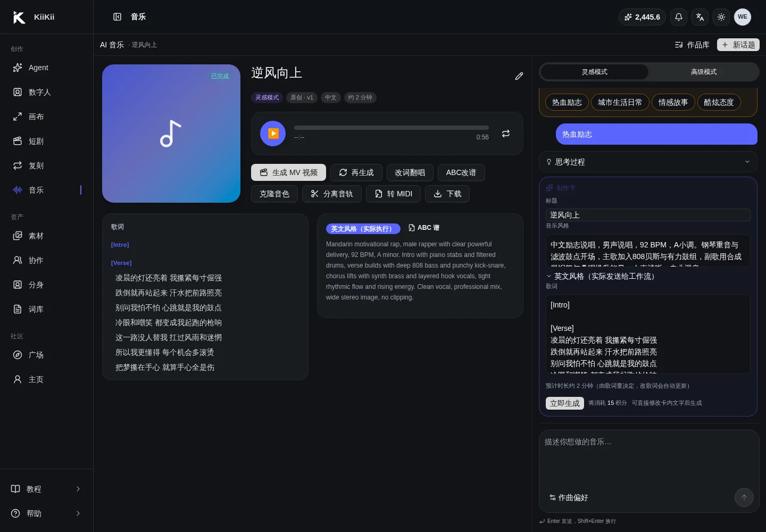Expand the 帮助 menu

(47, 513)
